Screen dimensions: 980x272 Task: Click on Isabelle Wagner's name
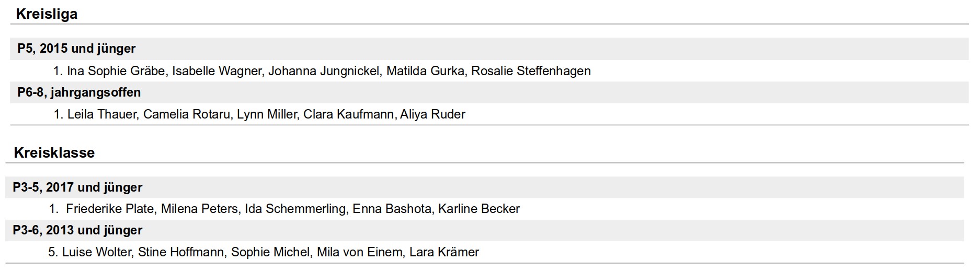[x=216, y=71]
